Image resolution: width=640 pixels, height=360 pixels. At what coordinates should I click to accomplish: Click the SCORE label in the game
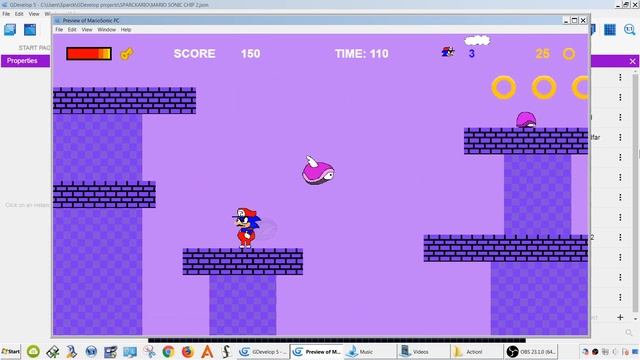(x=194, y=53)
